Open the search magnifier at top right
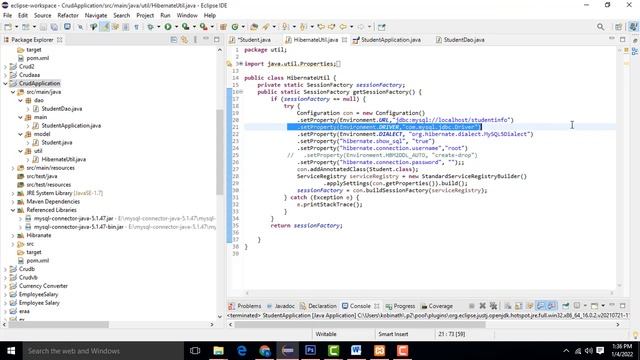Viewport: 640px width, 360px height. point(600,27)
